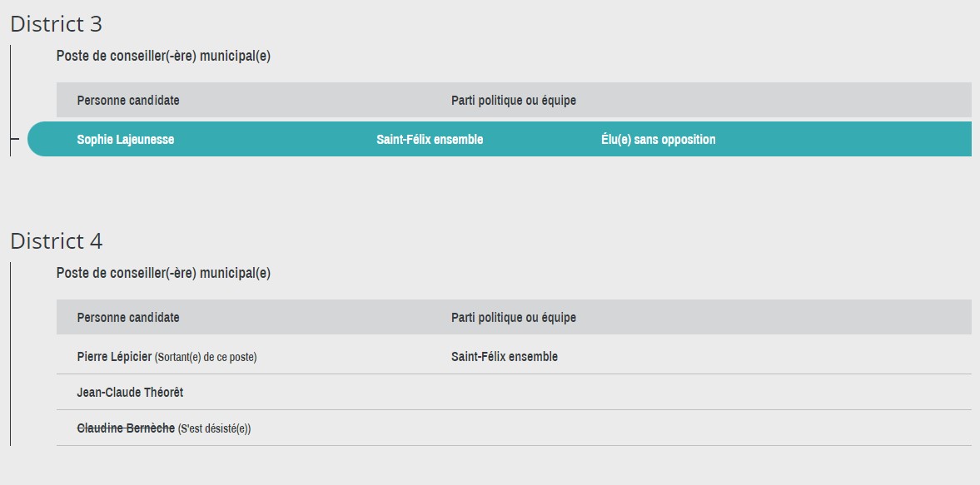Click District 3 'Poste de conseiller(-ère) municipal(e)' title
This screenshot has height=485, width=980.
click(163, 56)
